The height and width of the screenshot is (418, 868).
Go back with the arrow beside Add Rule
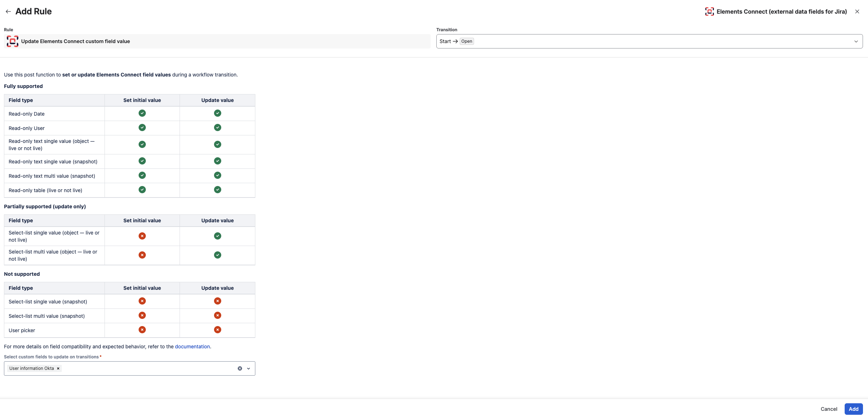coord(8,11)
